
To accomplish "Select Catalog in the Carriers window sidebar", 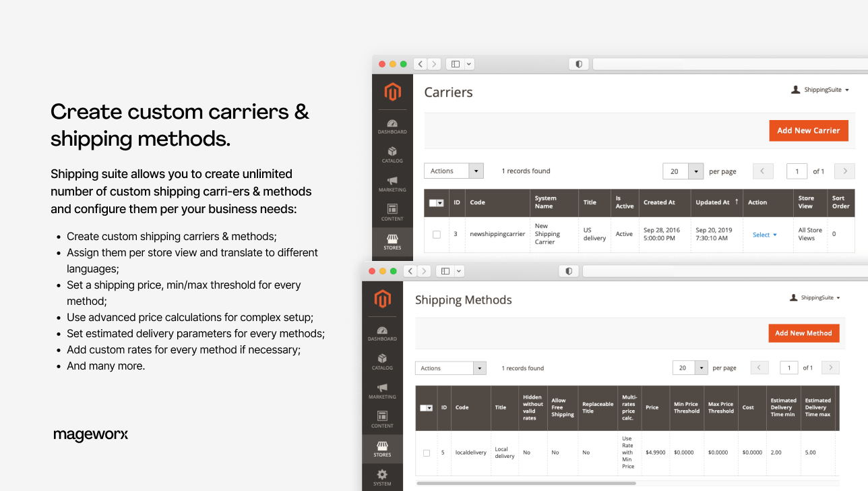I will [392, 155].
